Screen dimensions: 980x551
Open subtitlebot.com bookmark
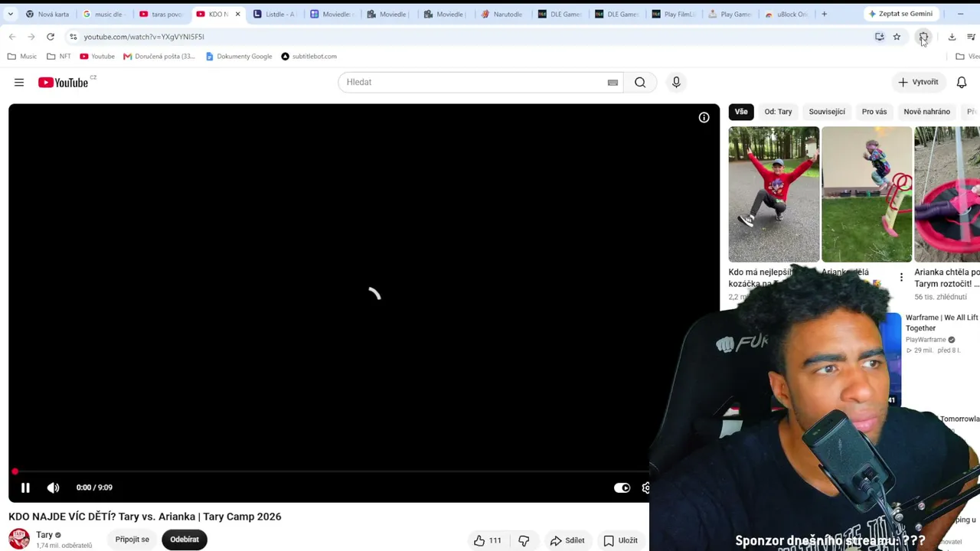pos(309,57)
